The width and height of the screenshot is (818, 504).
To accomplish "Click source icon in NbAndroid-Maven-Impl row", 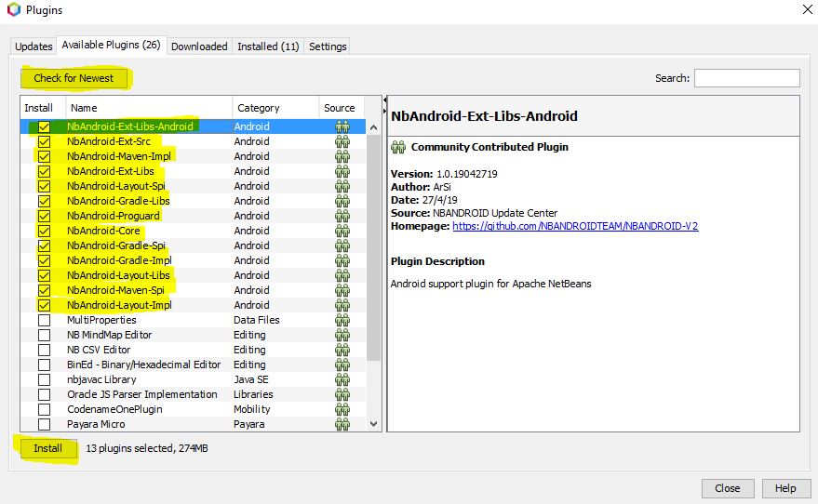I will (342, 156).
